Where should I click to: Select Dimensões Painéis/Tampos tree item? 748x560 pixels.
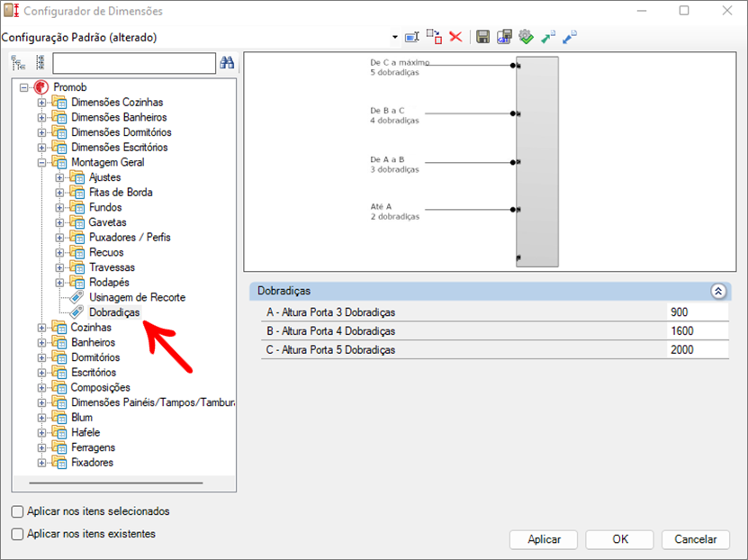pyautogui.click(x=153, y=402)
